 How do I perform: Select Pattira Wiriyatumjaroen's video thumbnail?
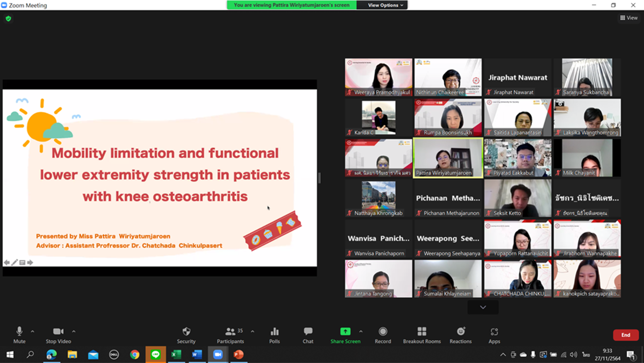[x=448, y=158]
